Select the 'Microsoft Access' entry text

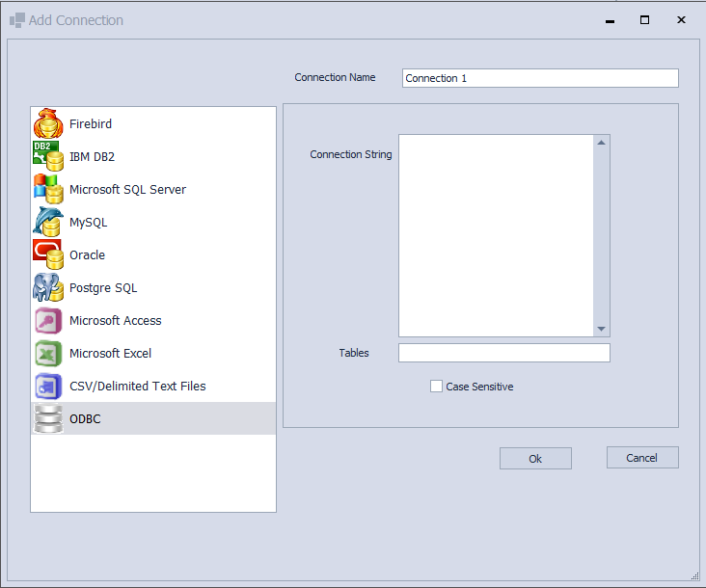coord(116,320)
